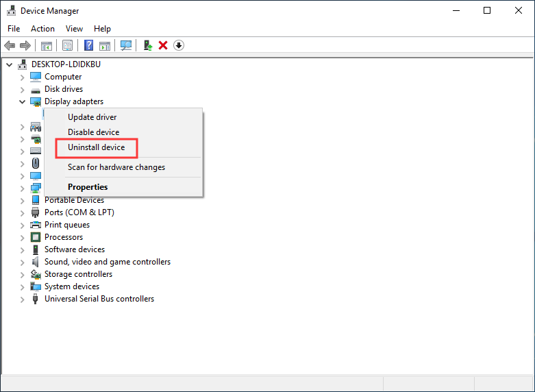Click the Back arrow toolbar icon
Screen dimensions: 535x392
[10, 45]
